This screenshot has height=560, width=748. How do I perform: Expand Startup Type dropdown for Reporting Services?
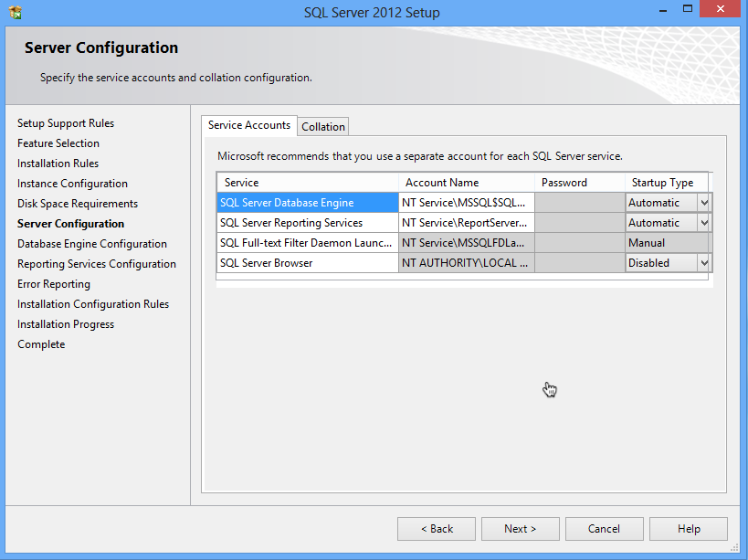(703, 223)
